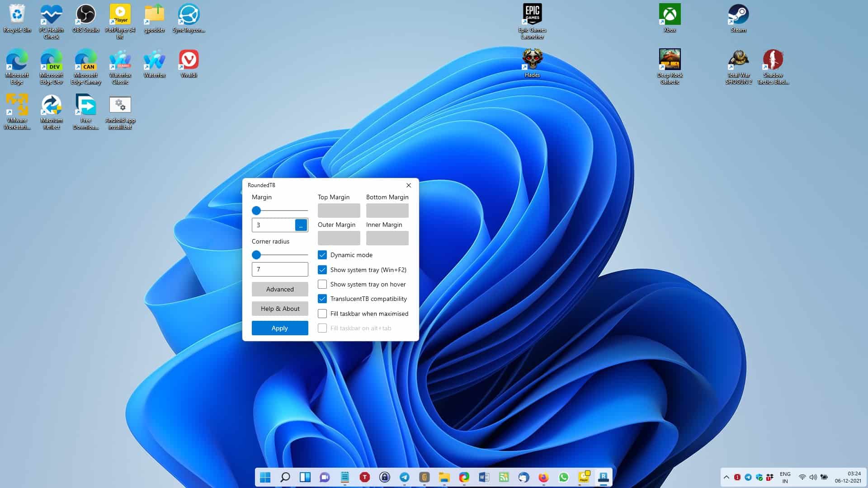Enable Show system tray on hover

322,284
